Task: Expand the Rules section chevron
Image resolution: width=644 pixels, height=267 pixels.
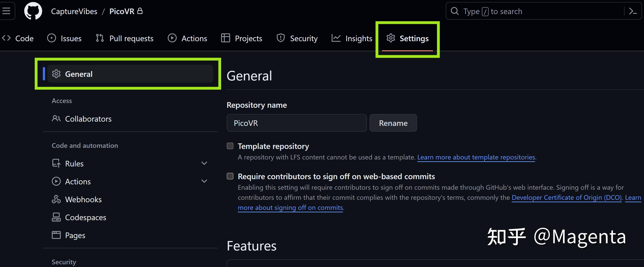Action: (204, 163)
